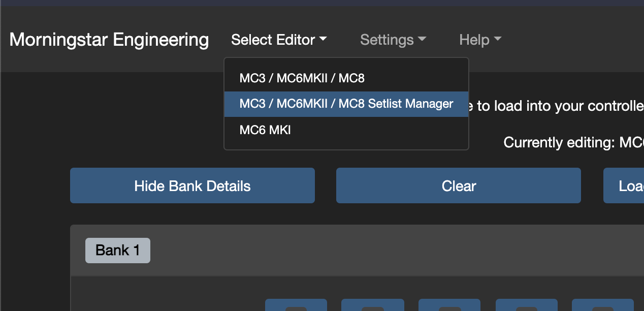Click the second blue bank slot tile
Viewport: 644px width, 311px height.
click(x=373, y=305)
